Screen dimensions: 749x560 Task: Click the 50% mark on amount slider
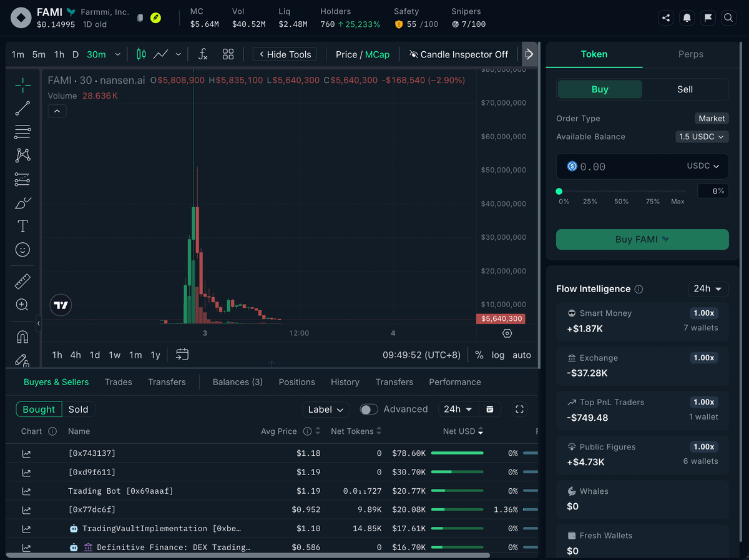pyautogui.click(x=621, y=201)
